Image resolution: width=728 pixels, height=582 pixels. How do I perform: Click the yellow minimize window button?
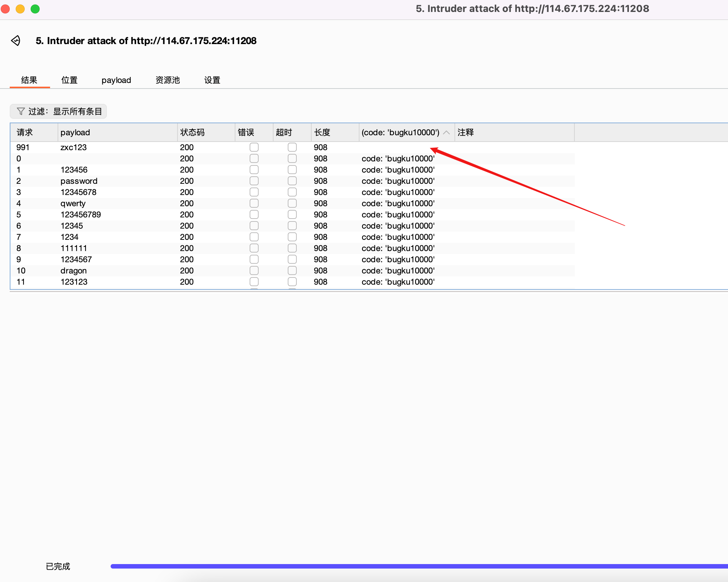click(20, 9)
